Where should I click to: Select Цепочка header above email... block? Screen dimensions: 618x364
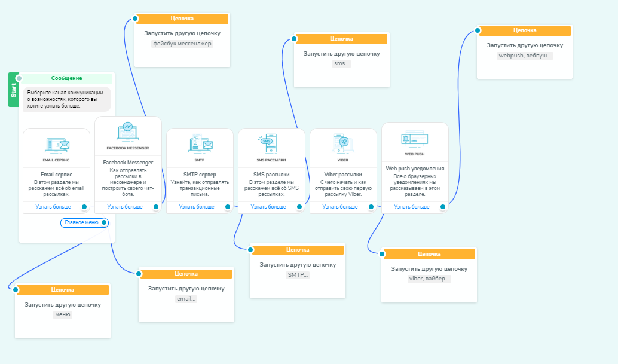coord(186,273)
